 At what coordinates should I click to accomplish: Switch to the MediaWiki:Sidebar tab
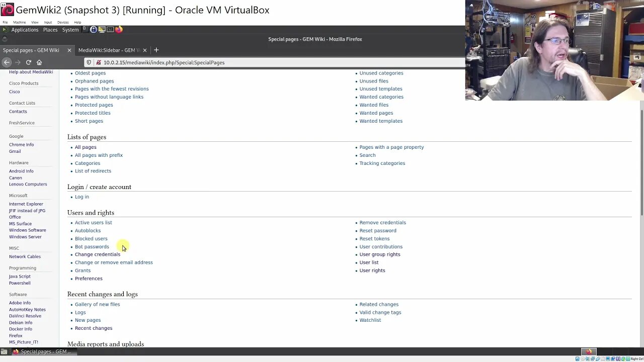tap(106, 50)
